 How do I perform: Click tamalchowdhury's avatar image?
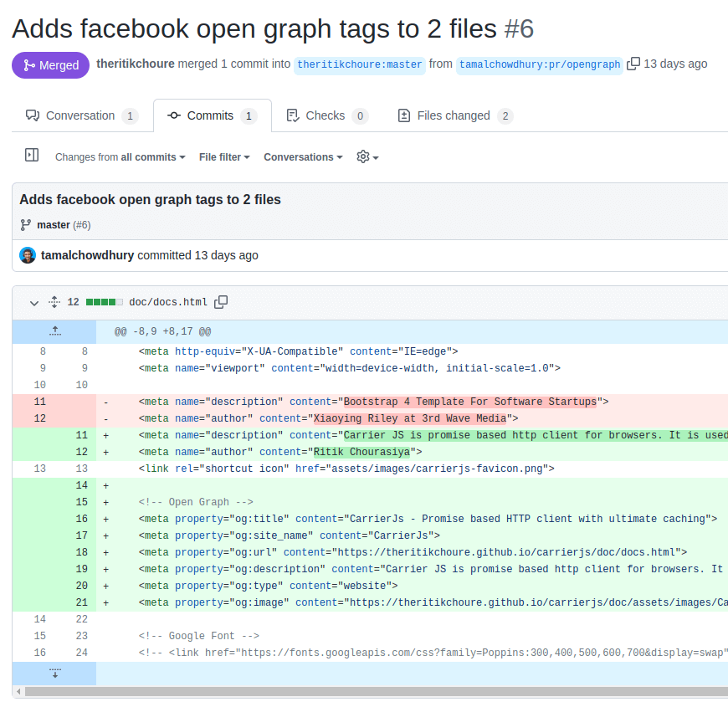point(28,255)
